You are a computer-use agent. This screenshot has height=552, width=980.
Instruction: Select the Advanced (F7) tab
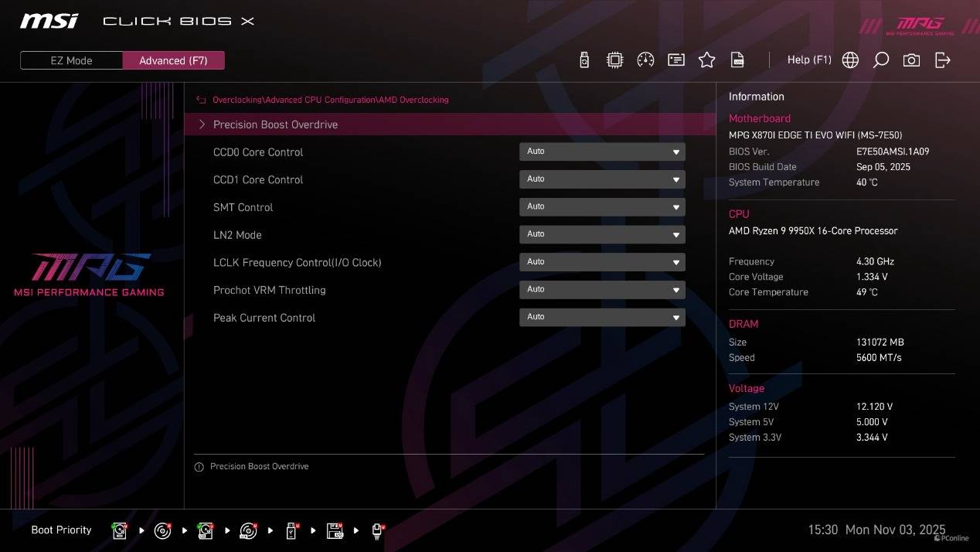tap(173, 60)
